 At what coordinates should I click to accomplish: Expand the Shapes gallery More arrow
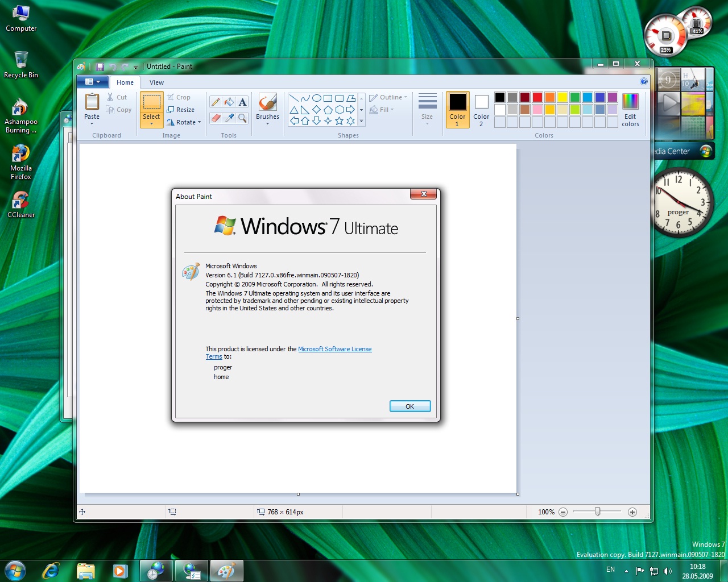click(361, 121)
